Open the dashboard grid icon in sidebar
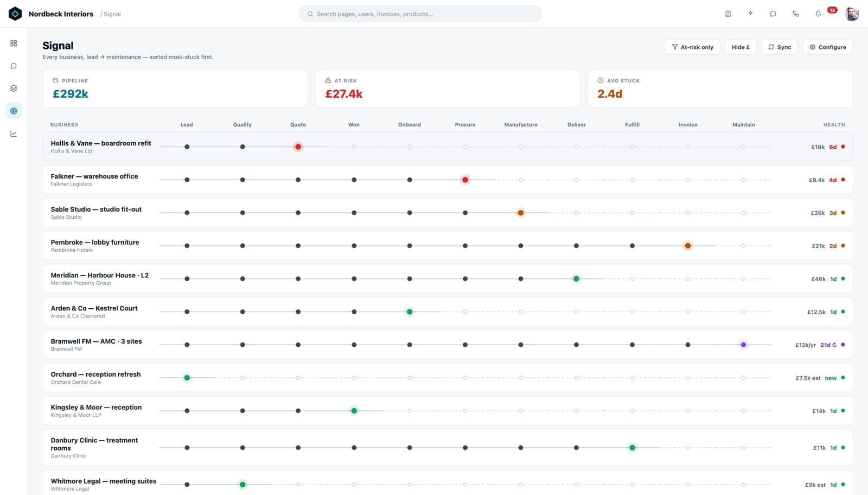 coord(14,43)
